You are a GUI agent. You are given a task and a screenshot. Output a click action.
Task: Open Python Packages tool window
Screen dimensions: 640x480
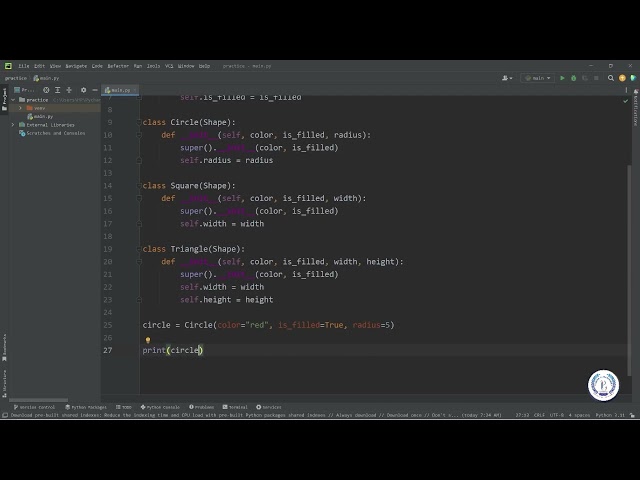tap(86, 407)
